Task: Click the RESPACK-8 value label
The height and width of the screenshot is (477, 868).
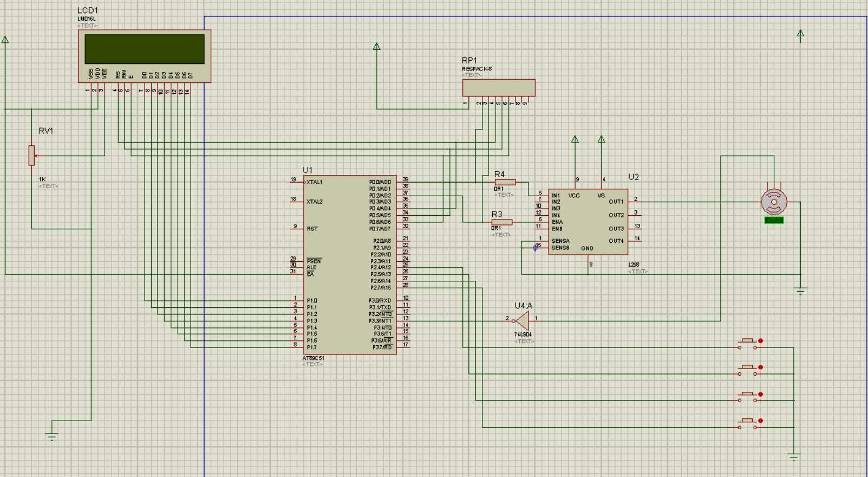Action: pos(477,69)
